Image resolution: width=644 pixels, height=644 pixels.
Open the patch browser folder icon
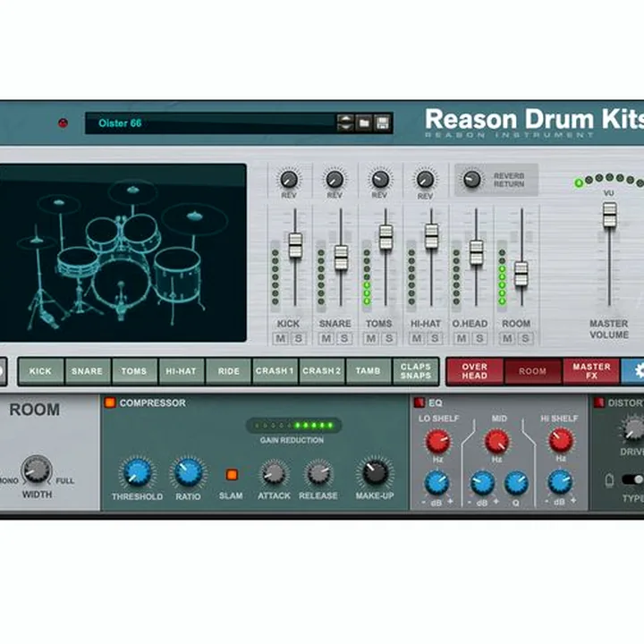pyautogui.click(x=364, y=123)
